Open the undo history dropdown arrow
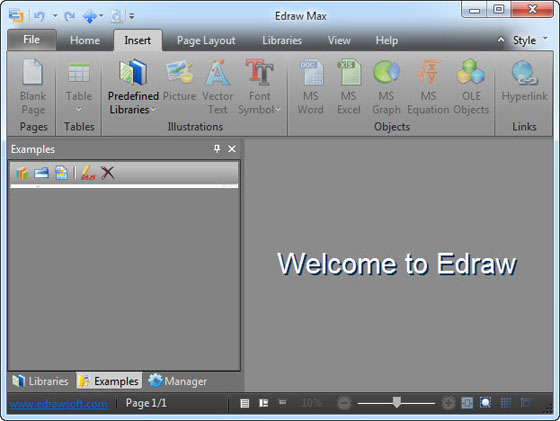This screenshot has width=560, height=421. point(55,16)
